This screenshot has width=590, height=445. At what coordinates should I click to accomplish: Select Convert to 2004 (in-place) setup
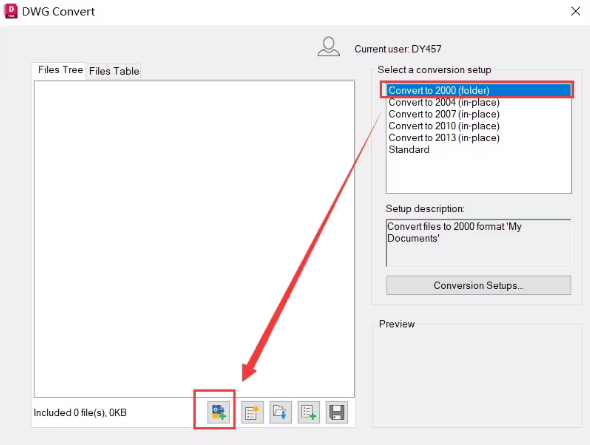tap(444, 102)
